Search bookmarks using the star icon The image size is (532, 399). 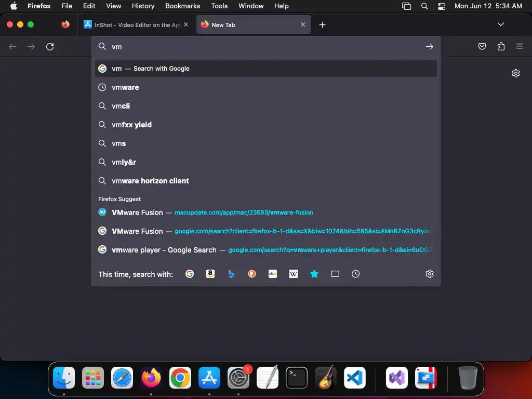click(314, 274)
